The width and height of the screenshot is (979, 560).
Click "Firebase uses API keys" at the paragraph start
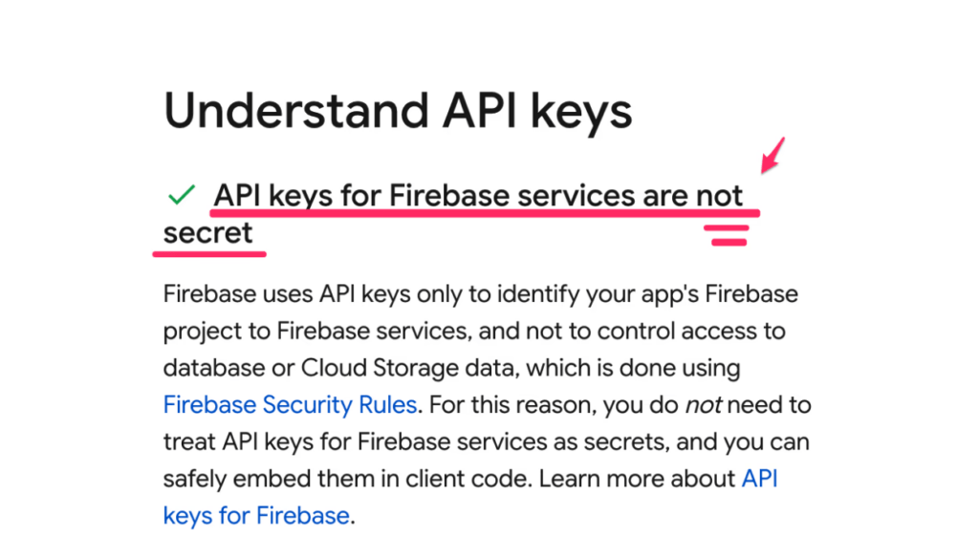pos(287,294)
